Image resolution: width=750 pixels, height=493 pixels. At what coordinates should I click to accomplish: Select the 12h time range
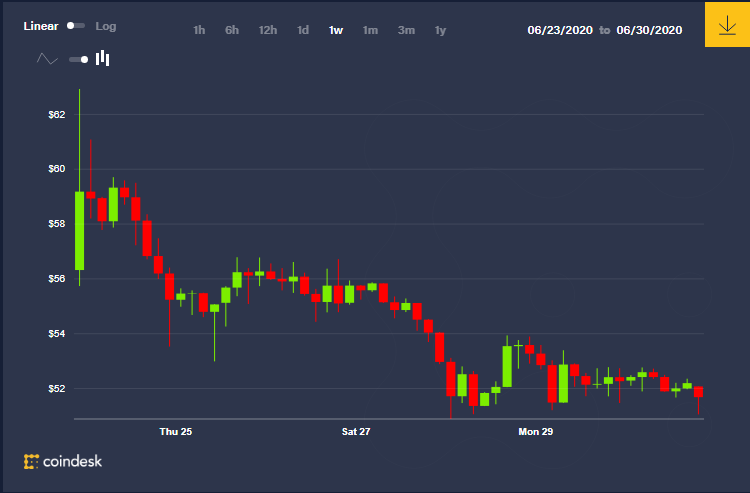click(268, 30)
